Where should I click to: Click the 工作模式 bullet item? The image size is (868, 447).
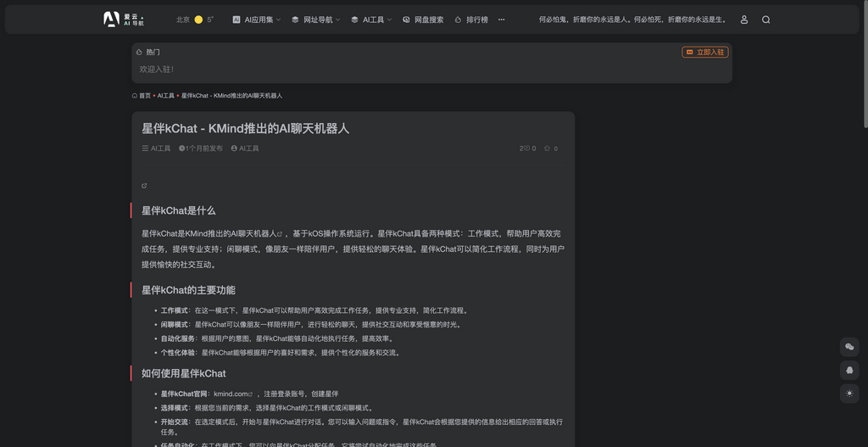click(315, 310)
